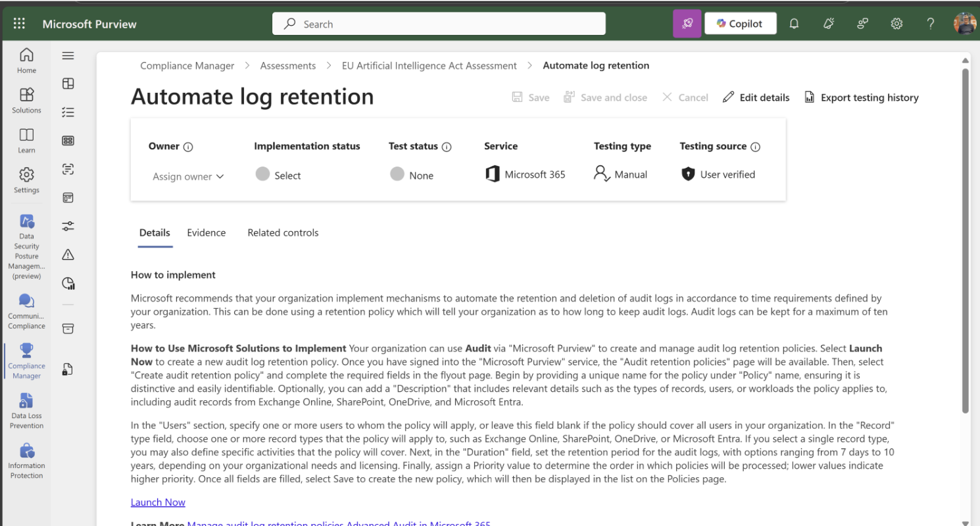Screen dimensions: 980x526
Task: Open the connected people icon in header
Action: 863,24
